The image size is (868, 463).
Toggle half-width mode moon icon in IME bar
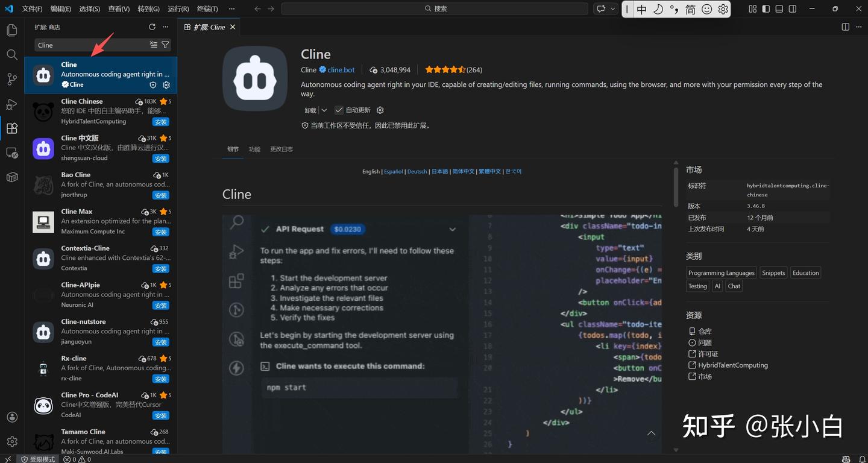click(x=658, y=9)
